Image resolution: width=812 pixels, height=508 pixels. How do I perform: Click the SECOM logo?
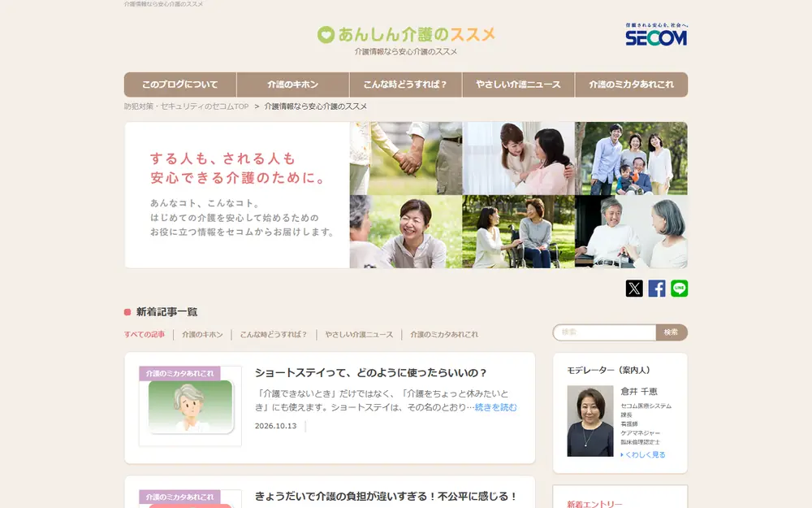[x=656, y=35]
